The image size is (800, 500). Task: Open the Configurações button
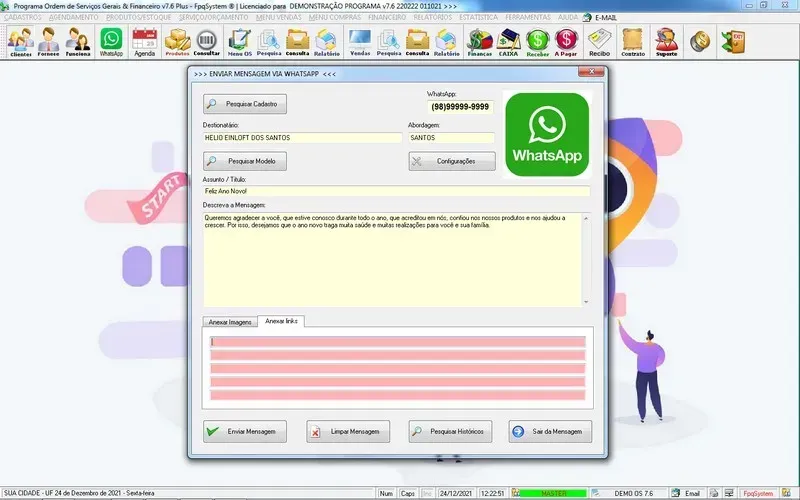[x=451, y=161]
